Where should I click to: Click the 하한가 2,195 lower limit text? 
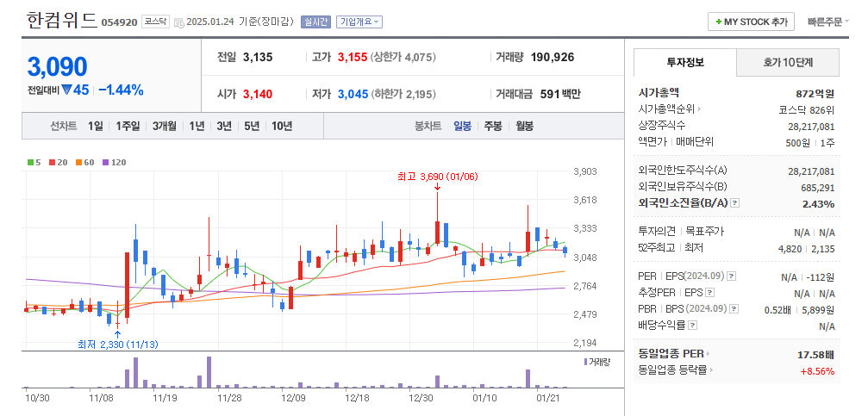(403, 94)
